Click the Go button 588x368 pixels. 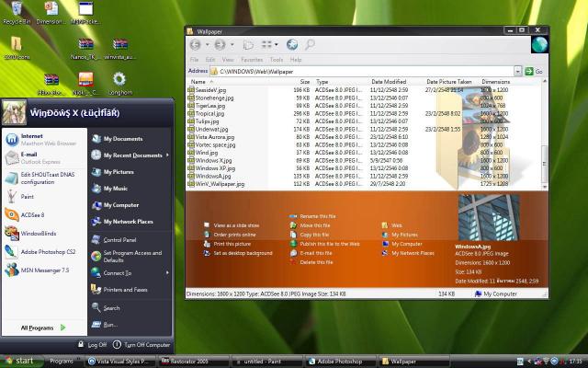(534, 72)
